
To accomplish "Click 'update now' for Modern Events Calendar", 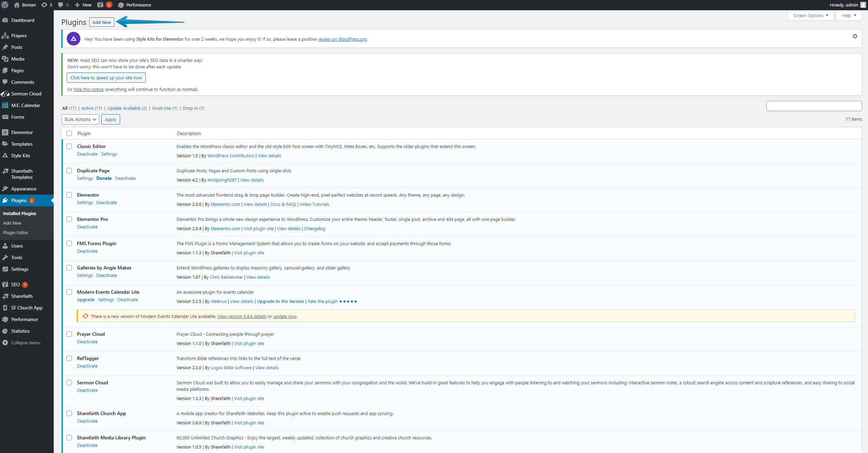I will point(285,316).
